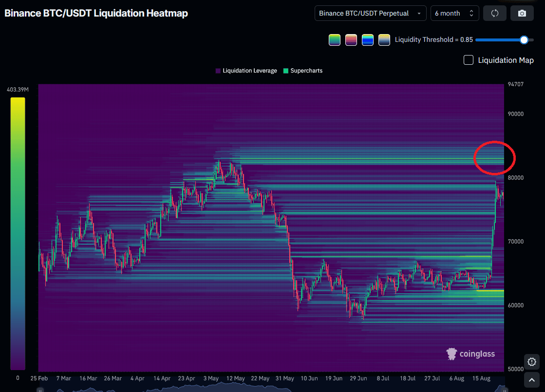The height and width of the screenshot is (392, 545).
Task: Open the Binance BTC/USDT Perpetual dropdown
Action: tap(370, 13)
